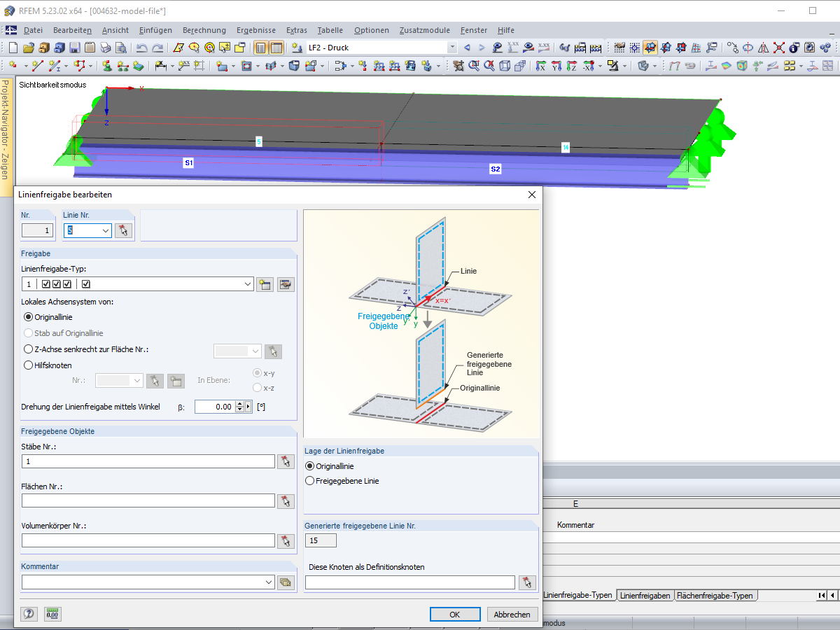This screenshot has width=840, height=630.
Task: Pick surfaces graphically next to Flächen Nr.
Action: [x=286, y=500]
